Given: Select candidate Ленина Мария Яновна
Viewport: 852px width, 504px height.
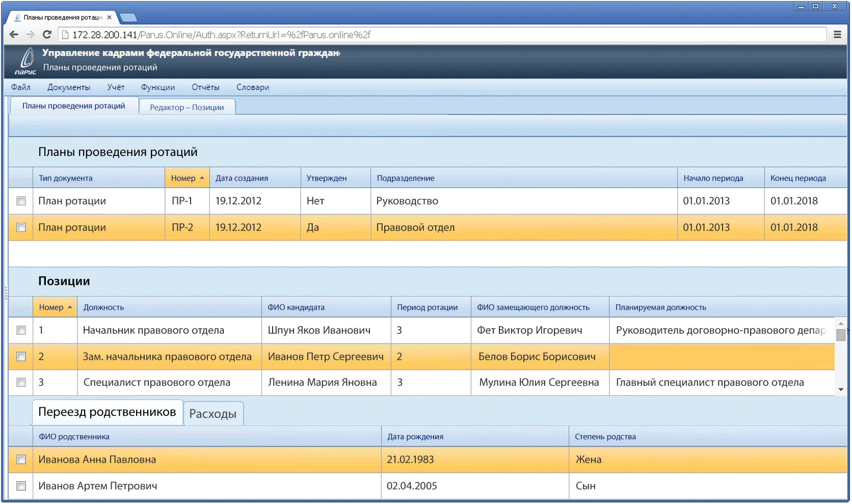Looking at the screenshot, I should 326,382.
